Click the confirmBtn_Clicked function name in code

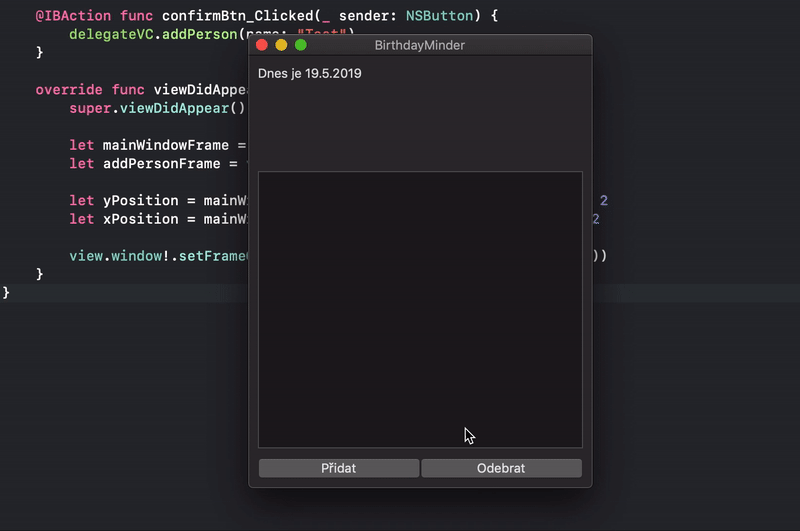pyautogui.click(x=237, y=16)
